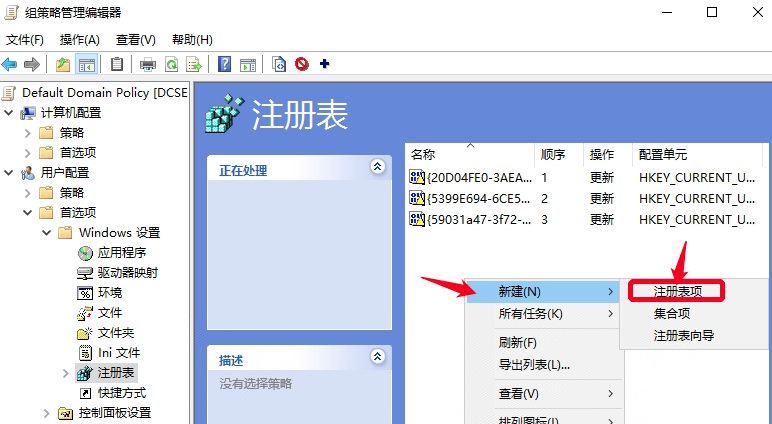The height and width of the screenshot is (424, 772).
Task: Click the back arrow toolbar icon
Action: [x=10, y=64]
